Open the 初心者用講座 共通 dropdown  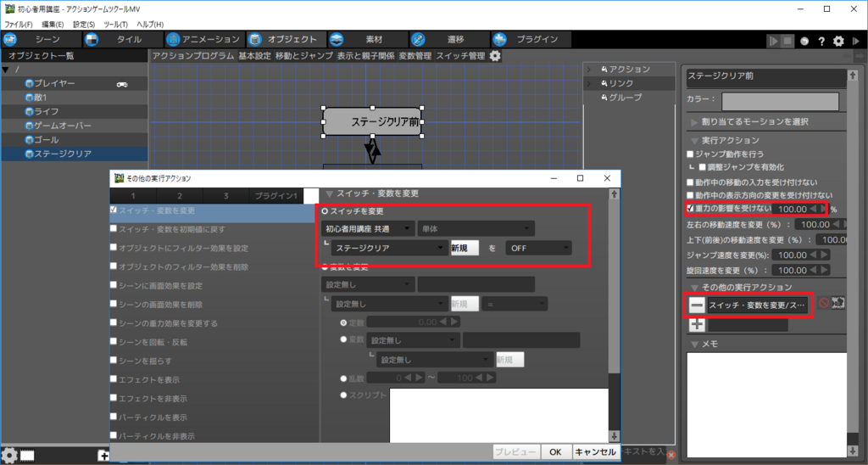point(368,228)
